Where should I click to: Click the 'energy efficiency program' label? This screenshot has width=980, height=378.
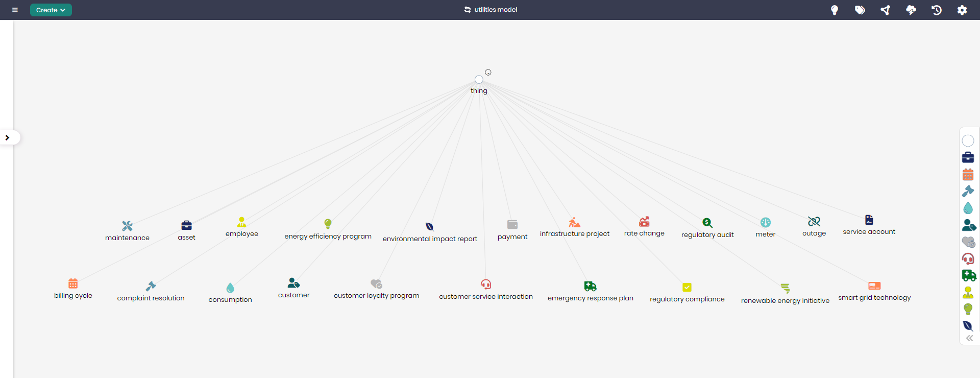pyautogui.click(x=328, y=237)
